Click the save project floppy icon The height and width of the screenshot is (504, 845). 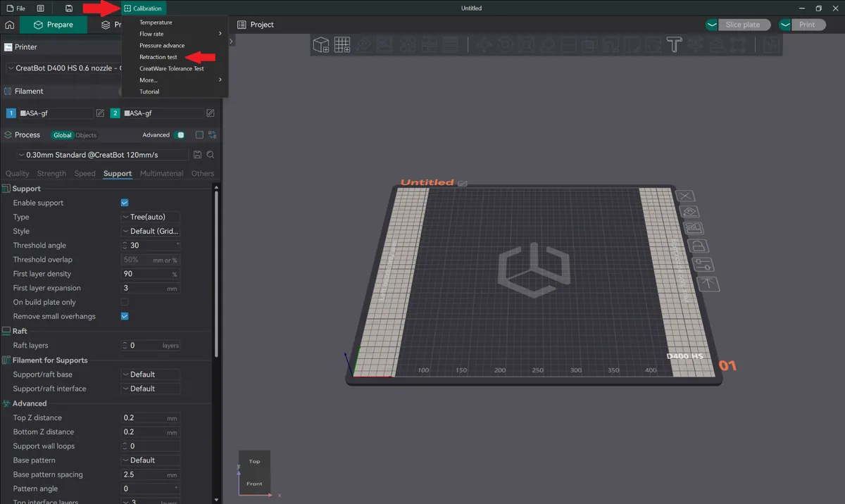coord(68,8)
